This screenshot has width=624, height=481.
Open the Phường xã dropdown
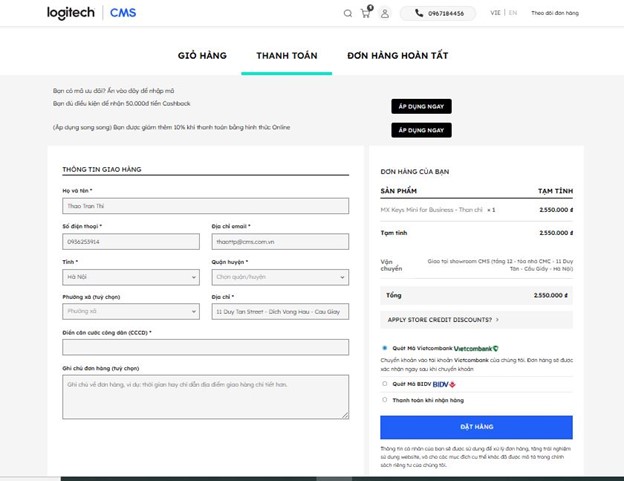tap(129, 311)
